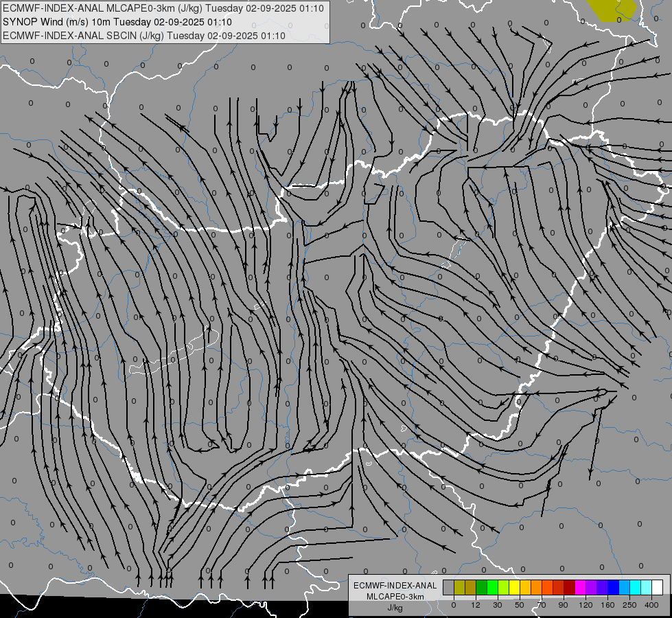Click the 12 tick label on the legend scale
The height and width of the screenshot is (618, 672).
(476, 605)
